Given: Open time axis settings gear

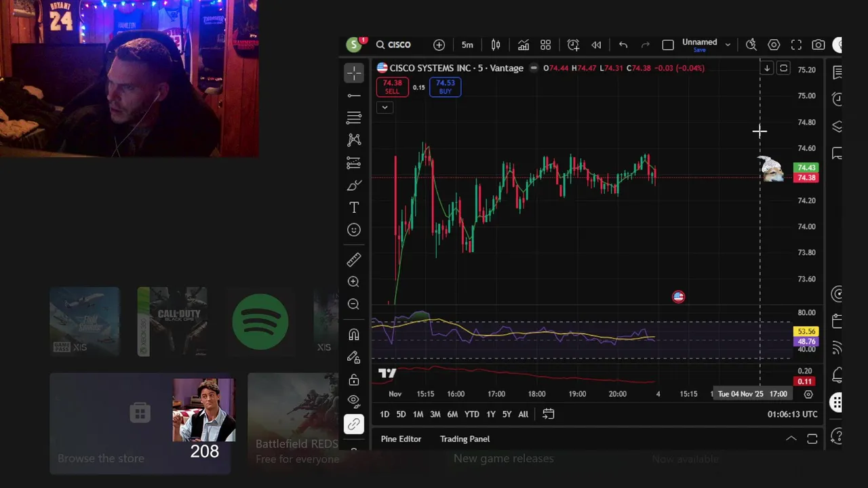Looking at the screenshot, I should (x=808, y=394).
